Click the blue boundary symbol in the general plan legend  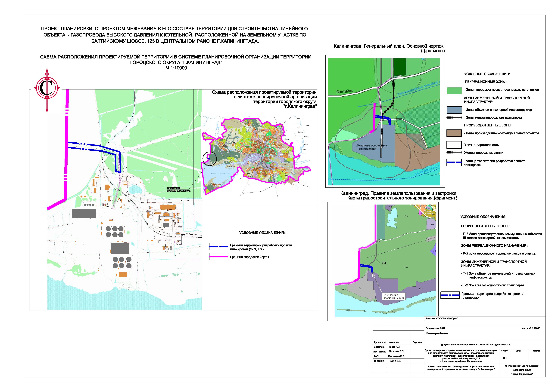[x=454, y=162]
